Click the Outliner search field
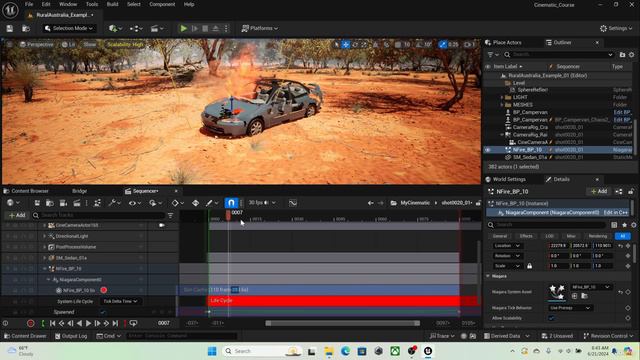The height and width of the screenshot is (360, 640). pos(558,54)
